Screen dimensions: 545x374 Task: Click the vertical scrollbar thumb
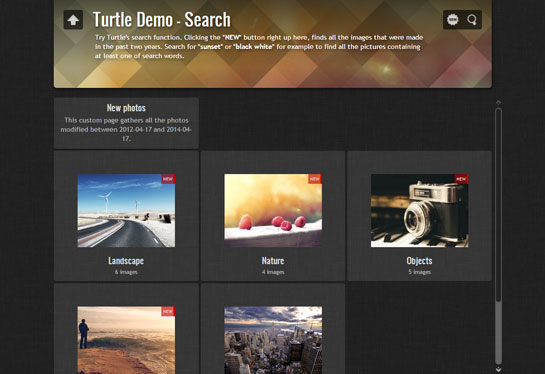pyautogui.click(x=498, y=204)
